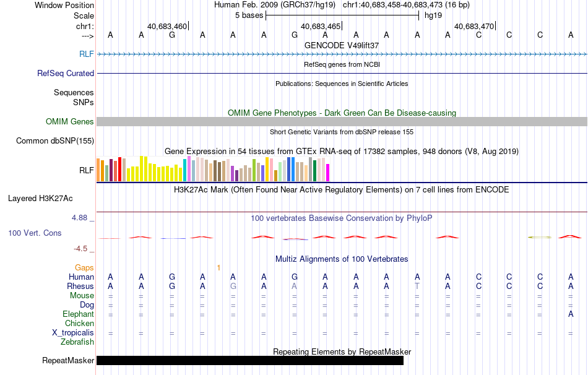Click the Window Position label
The width and height of the screenshot is (588, 375).
click(x=64, y=5)
